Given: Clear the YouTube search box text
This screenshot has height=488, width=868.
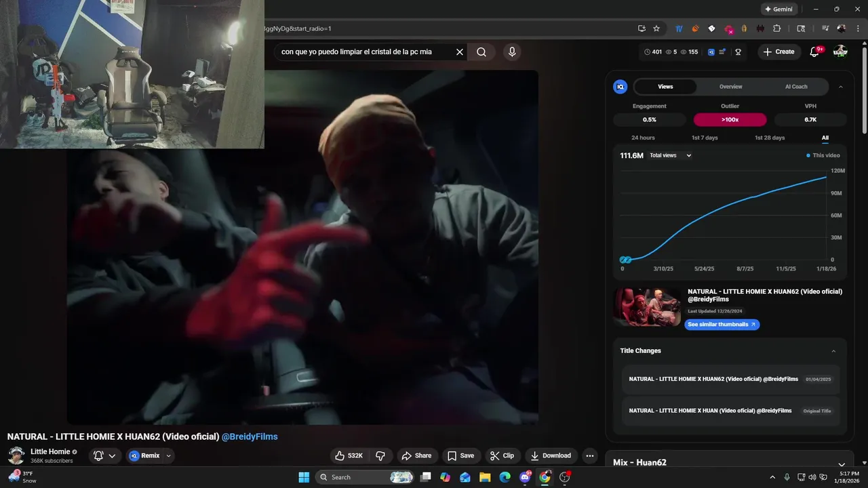Looking at the screenshot, I should [x=459, y=52].
